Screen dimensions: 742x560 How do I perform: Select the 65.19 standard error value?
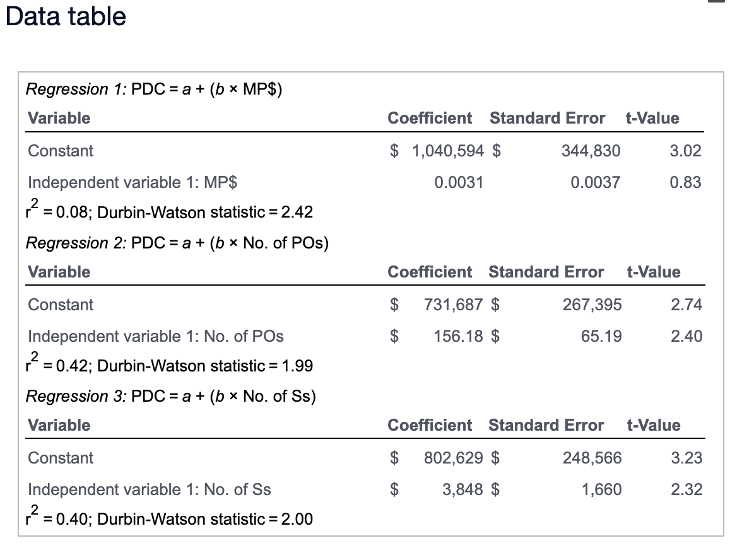(601, 336)
